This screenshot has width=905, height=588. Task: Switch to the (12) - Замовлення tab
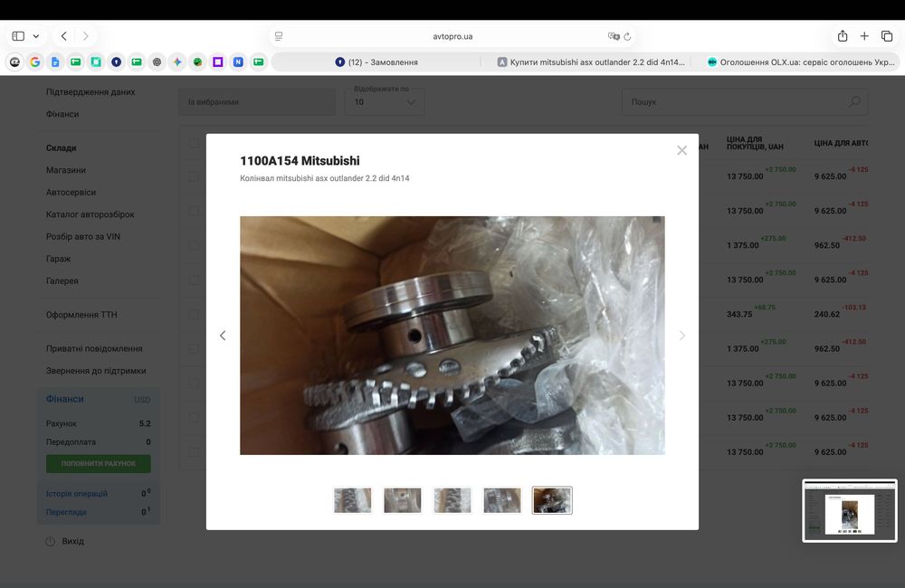coord(376,62)
